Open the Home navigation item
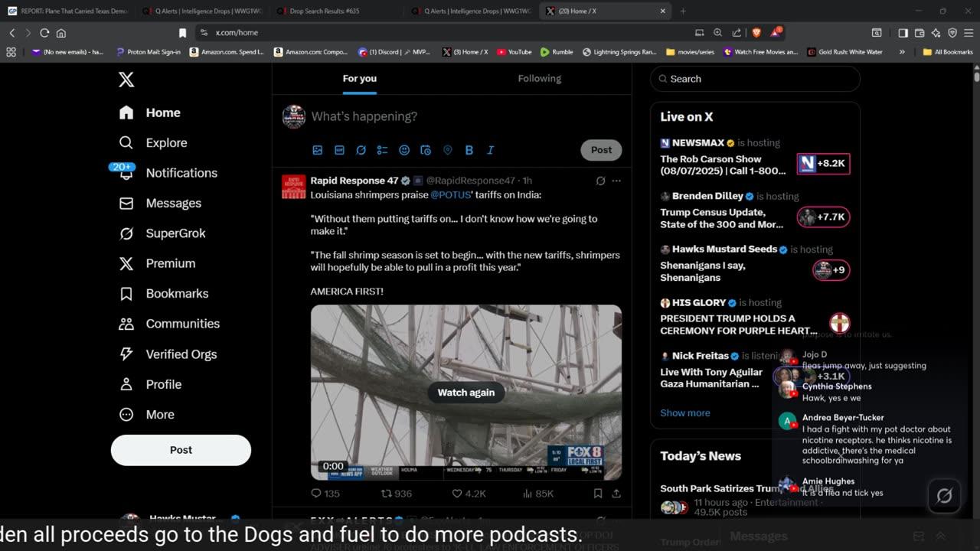Viewport: 980px width, 551px height. point(150,112)
